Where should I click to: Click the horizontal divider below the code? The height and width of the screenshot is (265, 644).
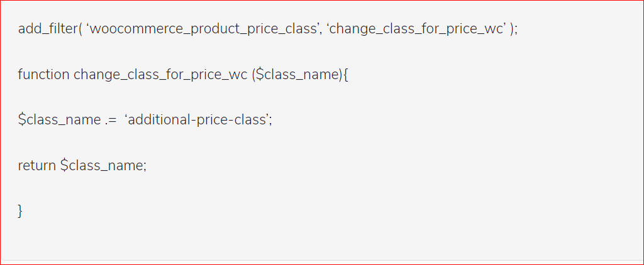point(322,260)
